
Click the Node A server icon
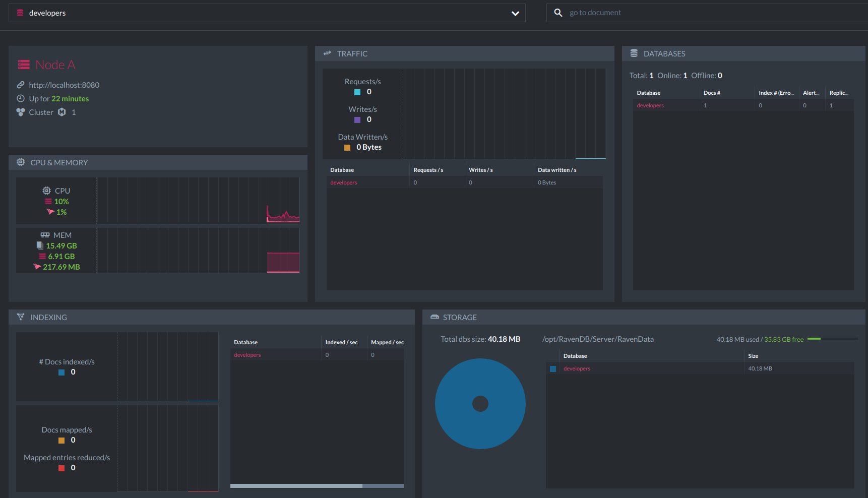tap(24, 65)
